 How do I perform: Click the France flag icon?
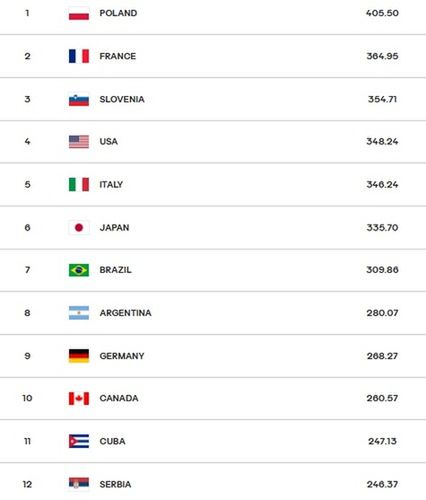pos(79,56)
